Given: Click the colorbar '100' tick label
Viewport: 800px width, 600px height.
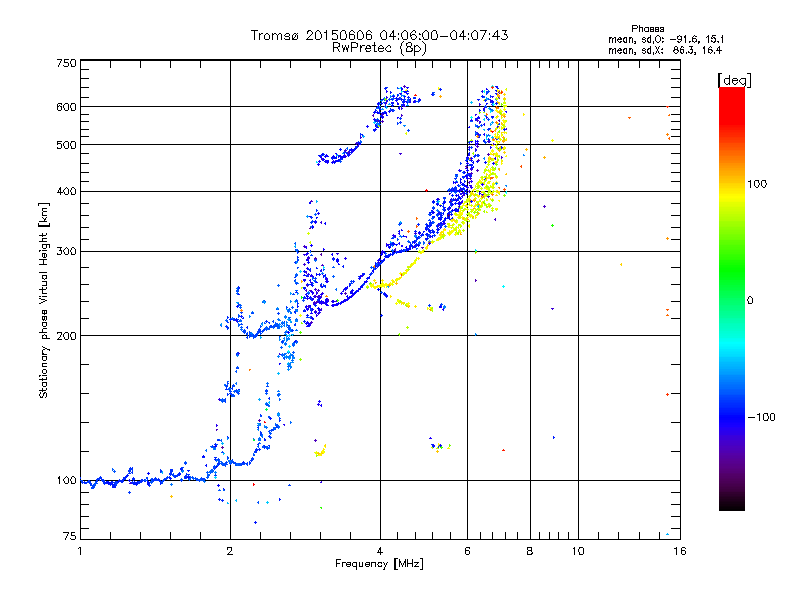Looking at the screenshot, I should click(757, 184).
